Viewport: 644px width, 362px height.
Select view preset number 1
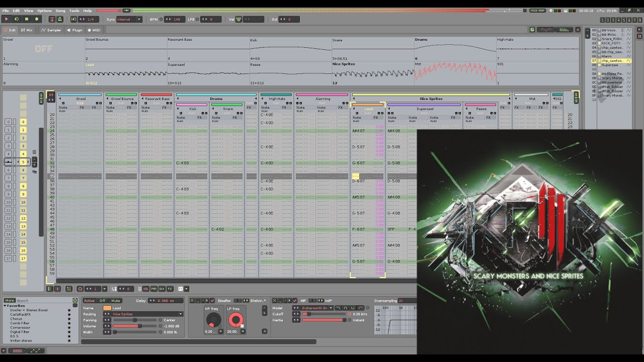click(x=603, y=20)
